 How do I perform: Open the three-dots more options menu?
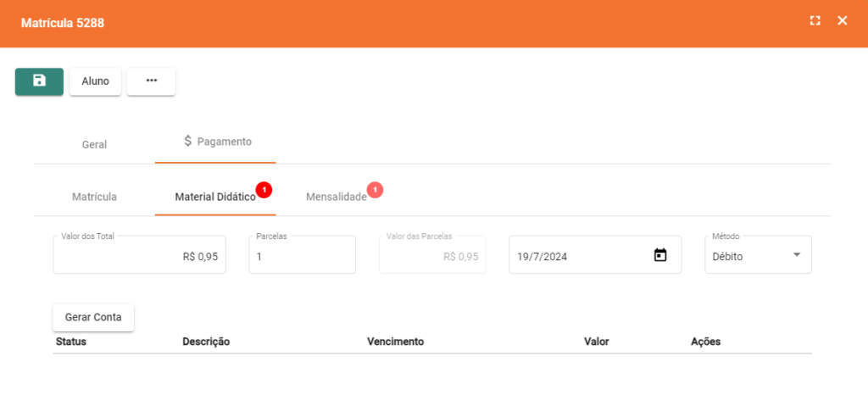point(151,81)
